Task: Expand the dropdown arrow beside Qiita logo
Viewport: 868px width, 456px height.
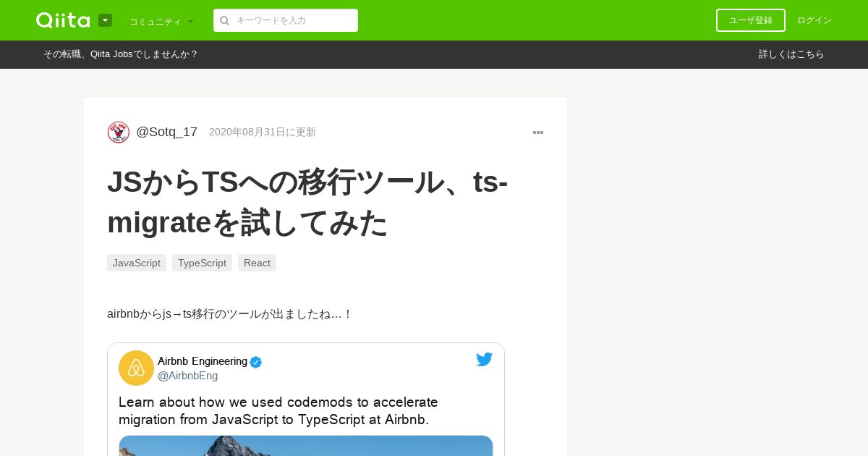Action: click(105, 20)
